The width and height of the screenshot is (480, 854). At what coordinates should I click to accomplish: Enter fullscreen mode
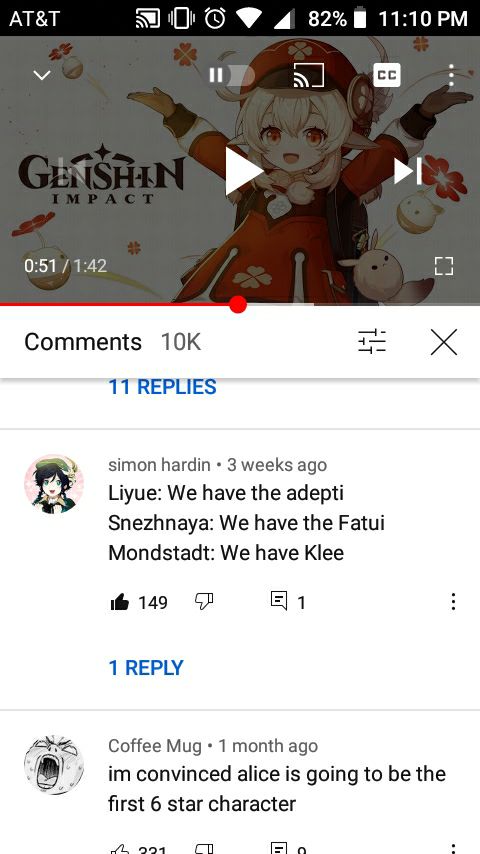(x=444, y=266)
